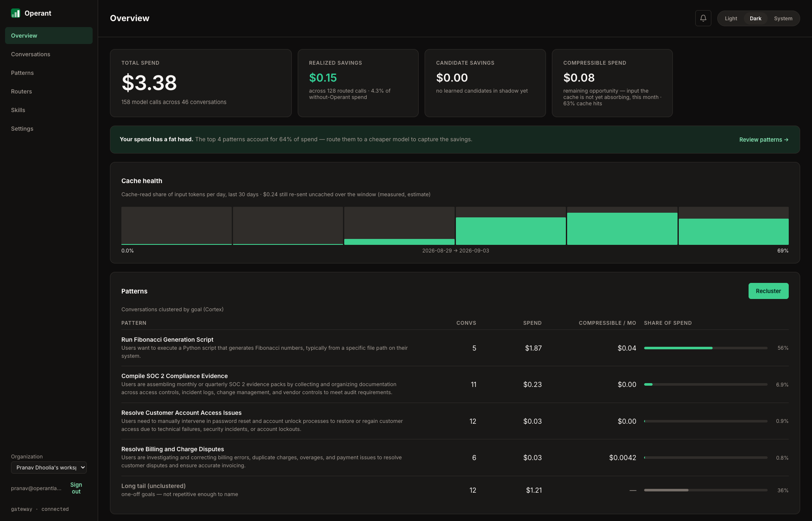Open Settings page
Screen dimensions: 812x521
coord(49,129)
